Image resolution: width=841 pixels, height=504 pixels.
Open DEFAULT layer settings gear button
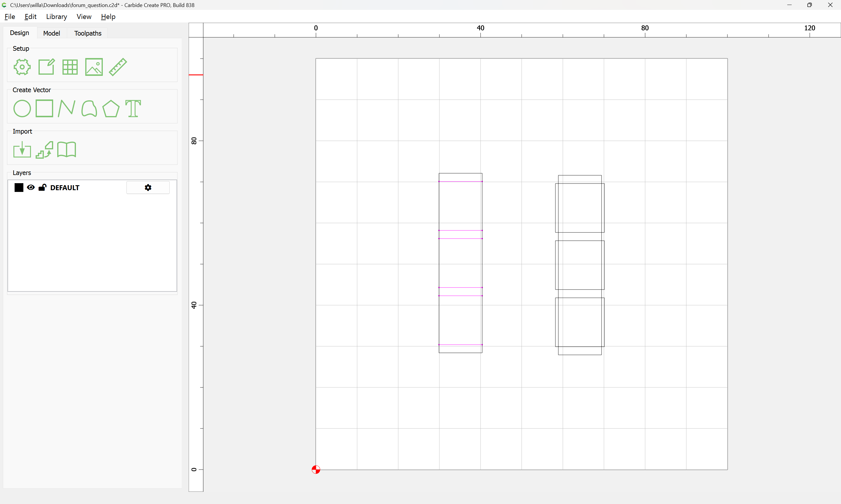pos(148,188)
